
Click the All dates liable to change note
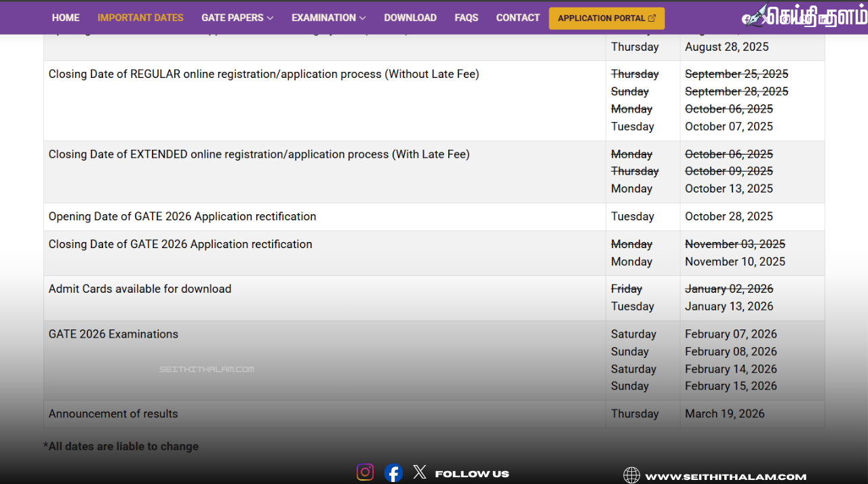tap(121, 446)
